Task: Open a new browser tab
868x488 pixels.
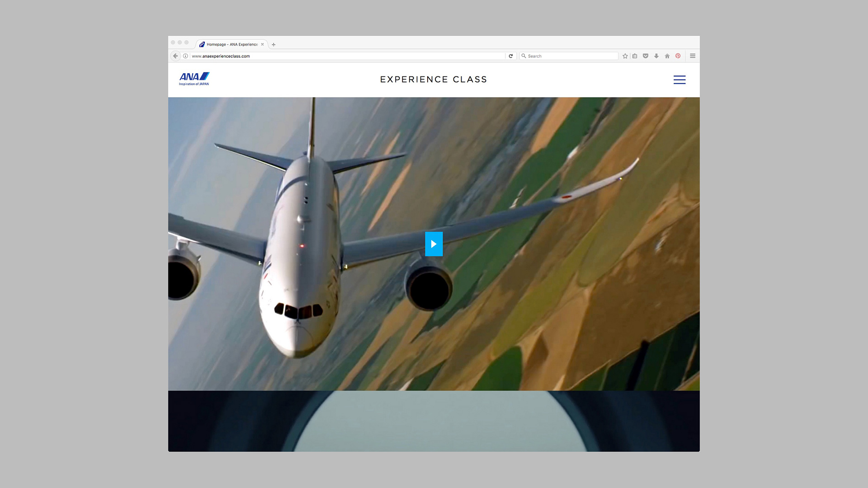Action: tap(274, 44)
